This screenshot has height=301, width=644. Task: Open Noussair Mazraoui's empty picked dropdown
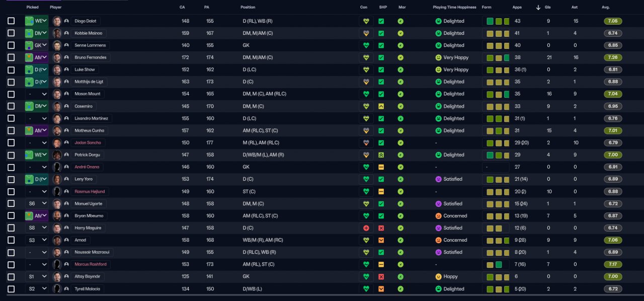pyautogui.click(x=37, y=252)
